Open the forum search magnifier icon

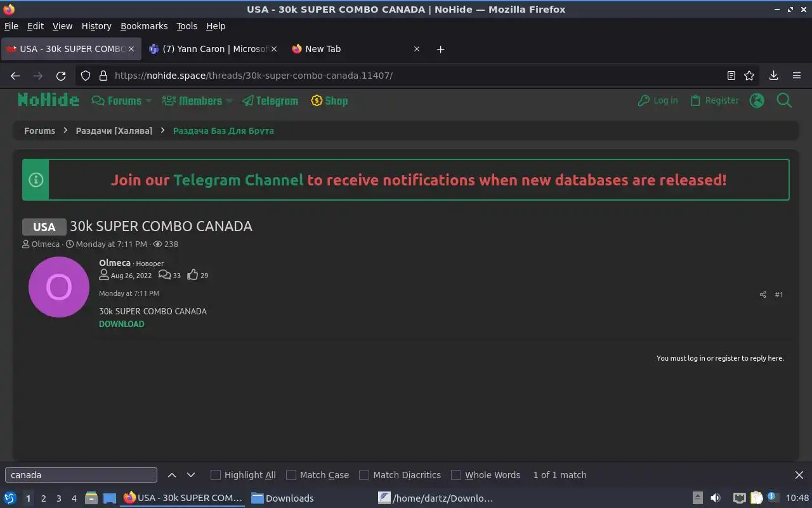click(784, 100)
